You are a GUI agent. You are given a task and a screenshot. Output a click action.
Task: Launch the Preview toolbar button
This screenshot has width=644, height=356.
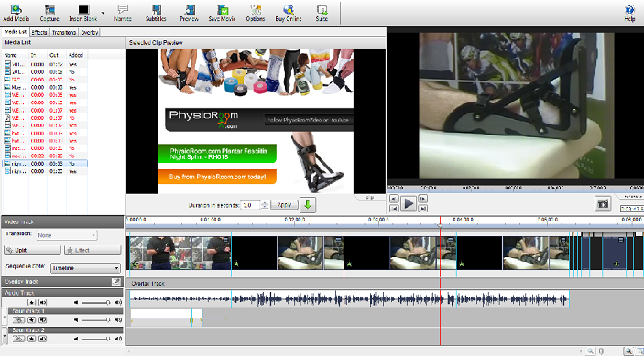pyautogui.click(x=190, y=12)
